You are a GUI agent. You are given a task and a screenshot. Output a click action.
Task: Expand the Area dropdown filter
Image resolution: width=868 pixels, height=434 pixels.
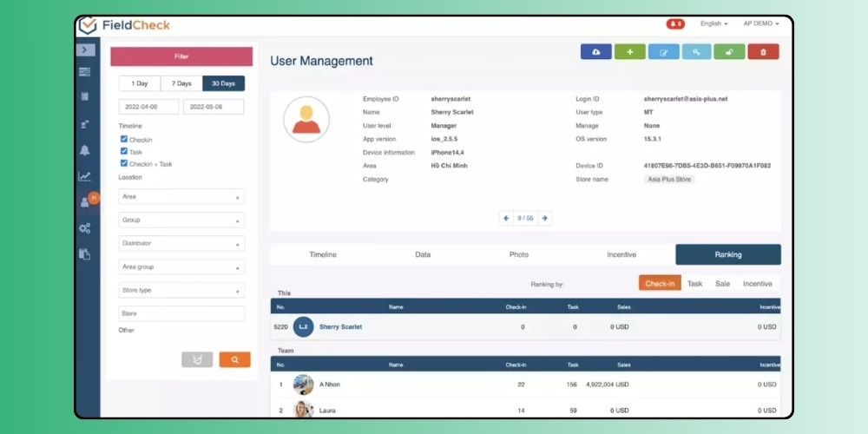(x=181, y=197)
